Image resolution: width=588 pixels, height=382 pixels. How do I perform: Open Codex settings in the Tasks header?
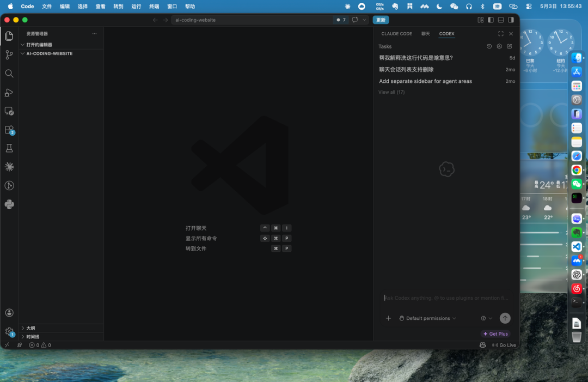click(499, 46)
